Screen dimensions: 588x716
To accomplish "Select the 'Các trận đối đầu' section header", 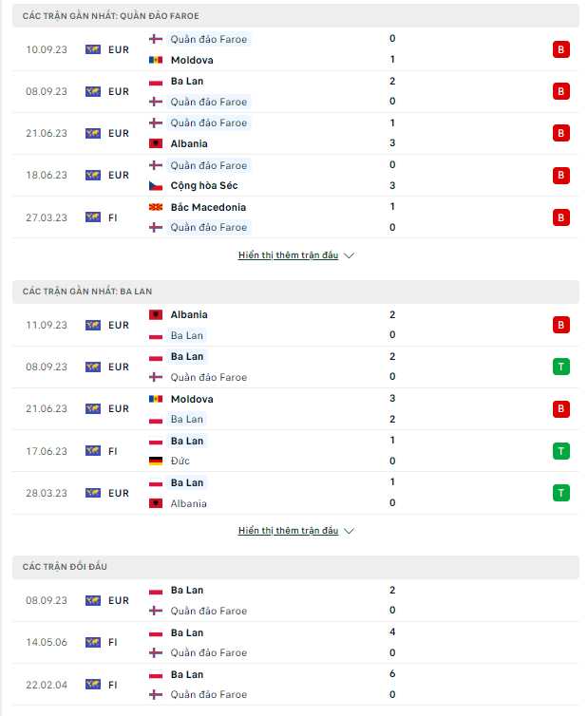I will click(x=65, y=567).
